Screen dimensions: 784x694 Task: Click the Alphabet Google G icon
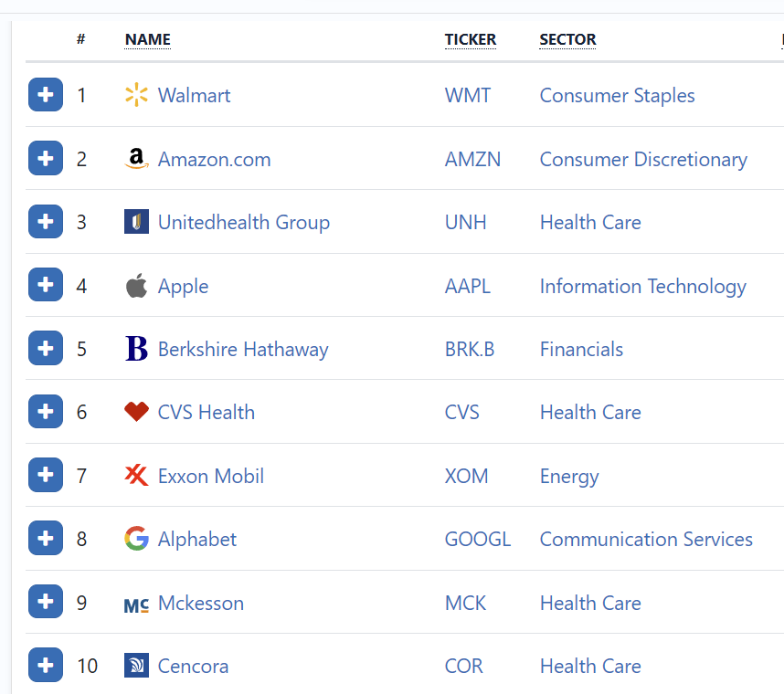[x=136, y=539]
